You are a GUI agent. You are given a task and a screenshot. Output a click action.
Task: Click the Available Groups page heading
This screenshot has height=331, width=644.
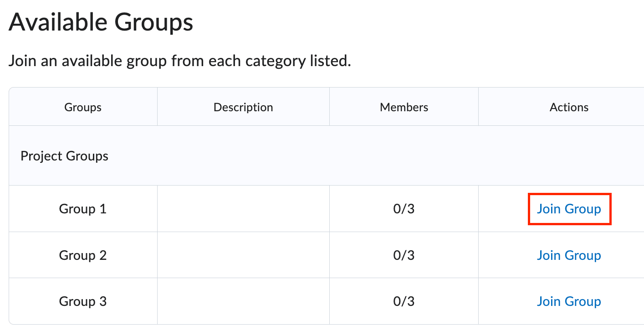click(x=101, y=21)
